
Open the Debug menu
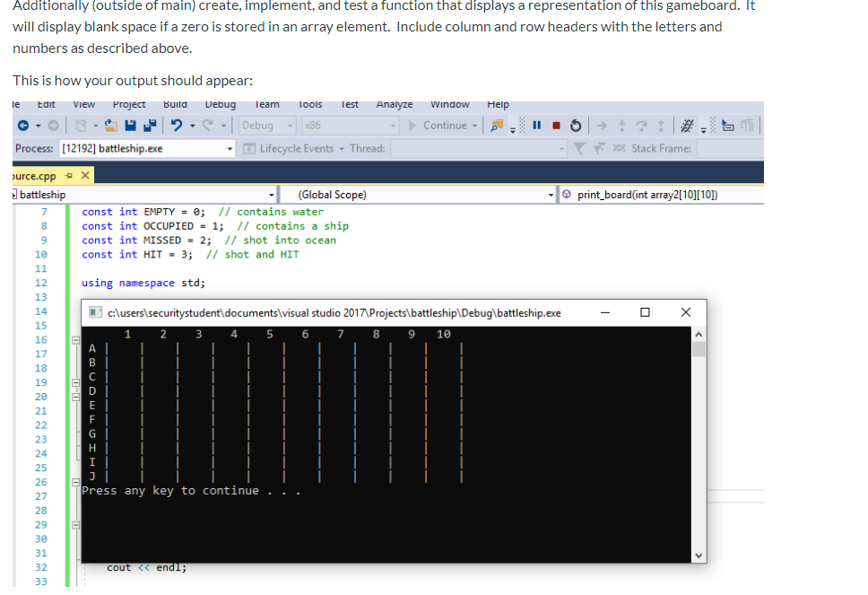(221, 105)
